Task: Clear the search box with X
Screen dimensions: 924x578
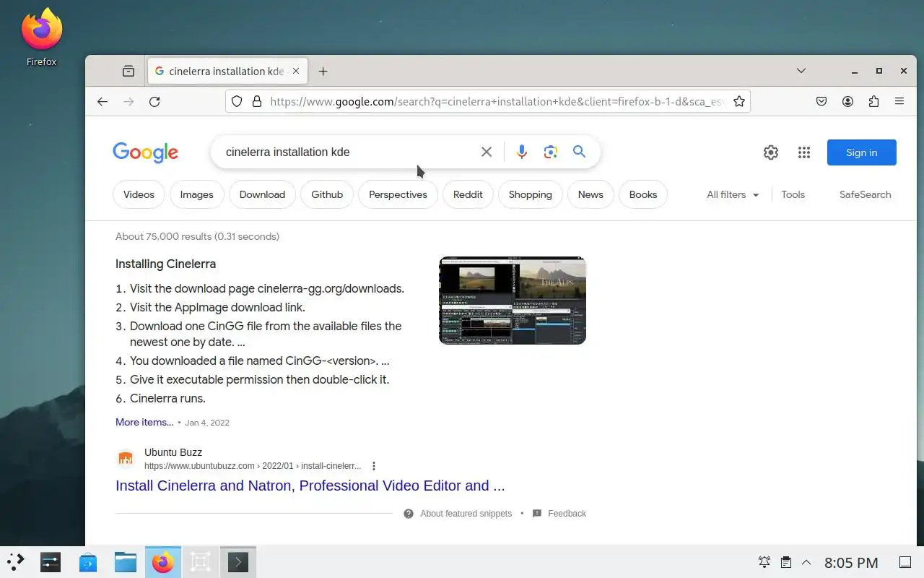Action: 487,152
